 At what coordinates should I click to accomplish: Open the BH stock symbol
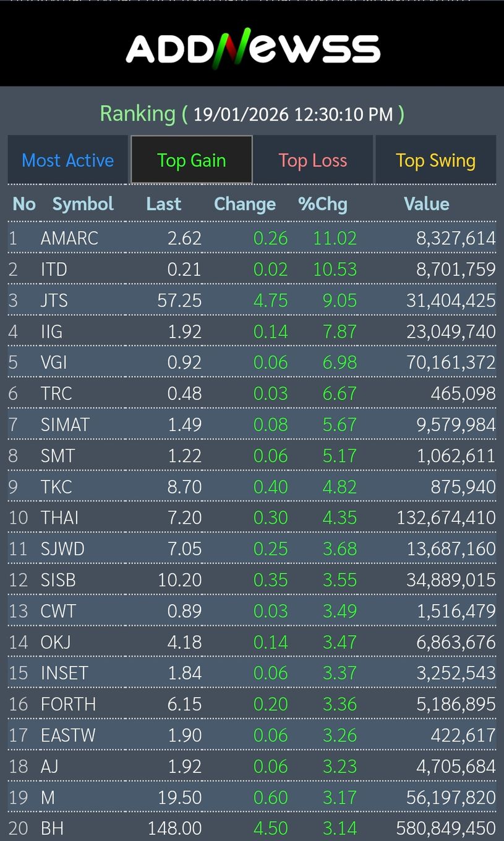(52, 828)
